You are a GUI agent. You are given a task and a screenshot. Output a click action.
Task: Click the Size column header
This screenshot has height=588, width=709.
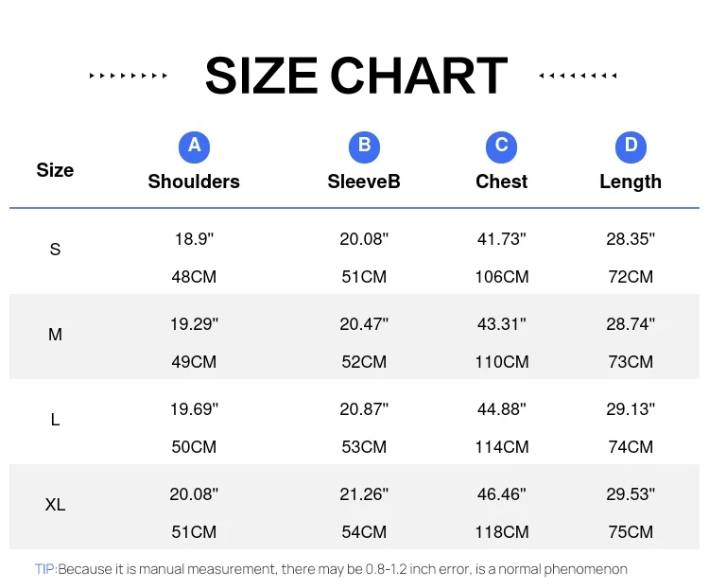(x=55, y=170)
